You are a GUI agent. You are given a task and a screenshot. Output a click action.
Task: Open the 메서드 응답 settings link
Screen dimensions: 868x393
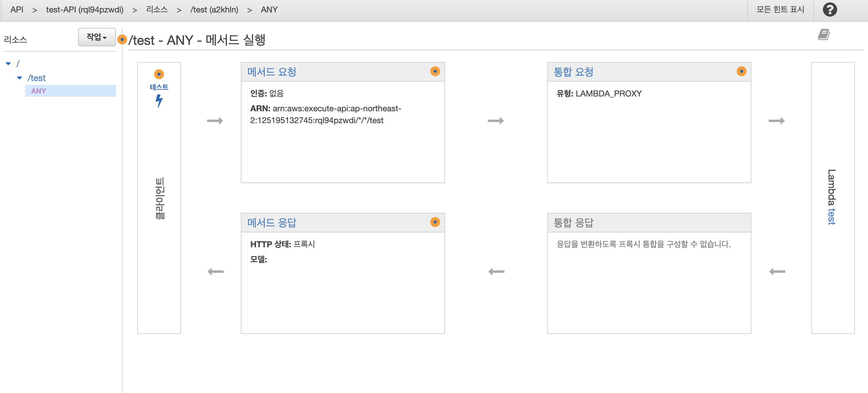272,223
